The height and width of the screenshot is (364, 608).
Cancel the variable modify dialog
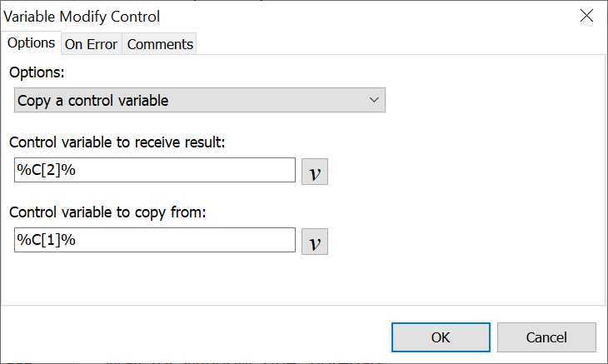pos(546,337)
